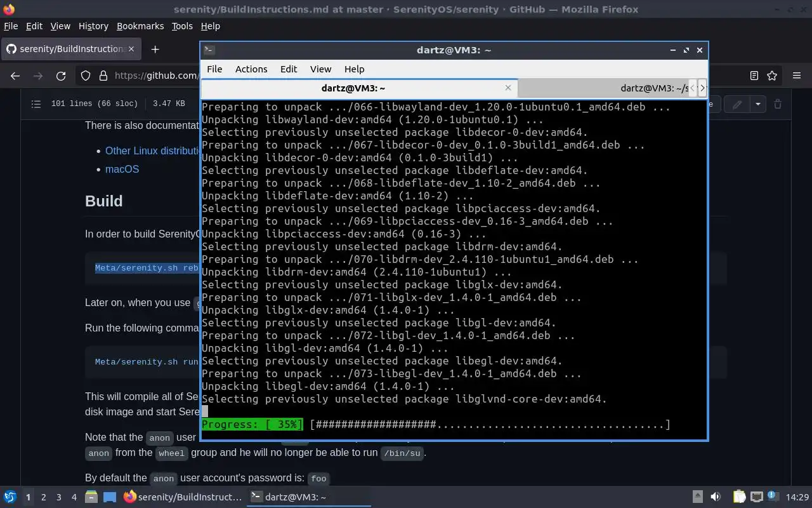
Task: Activate the dartz@VM3 terminal taskbar button
Action: 308,497
